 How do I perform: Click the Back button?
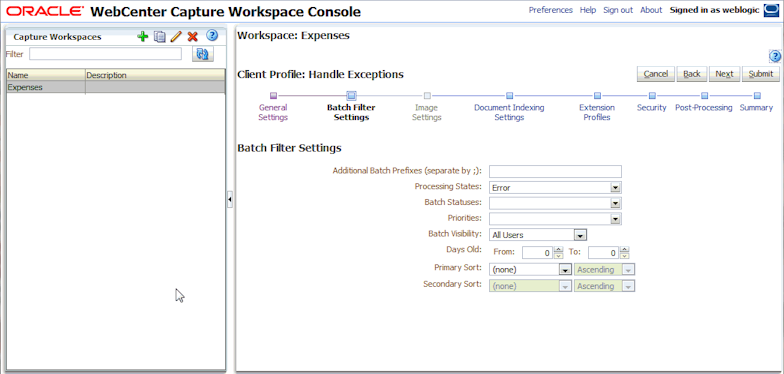692,74
